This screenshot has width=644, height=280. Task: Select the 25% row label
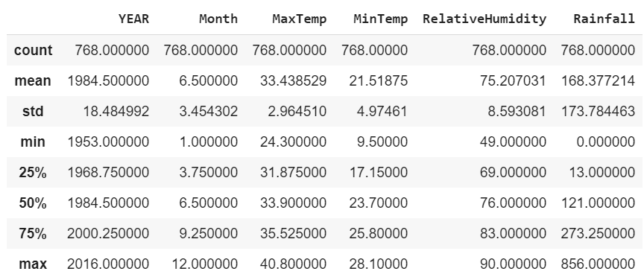(33, 173)
